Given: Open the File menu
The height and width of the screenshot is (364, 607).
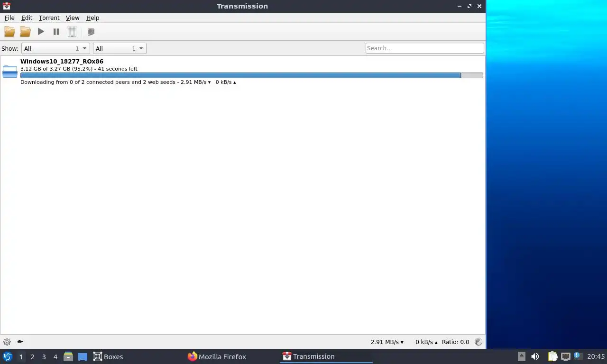Looking at the screenshot, I should click(x=9, y=18).
